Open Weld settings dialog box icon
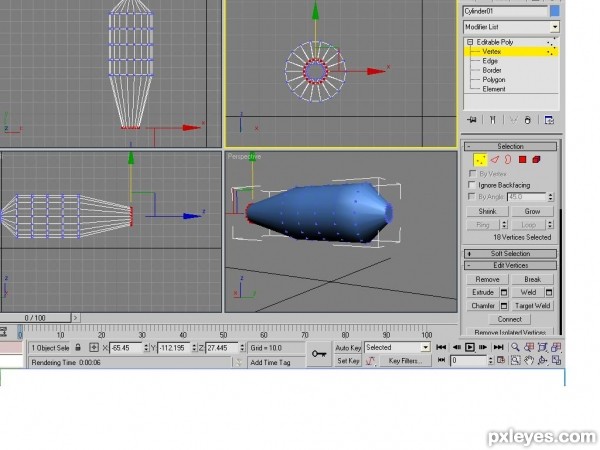Viewport: 600px width, 450px height. click(x=549, y=292)
